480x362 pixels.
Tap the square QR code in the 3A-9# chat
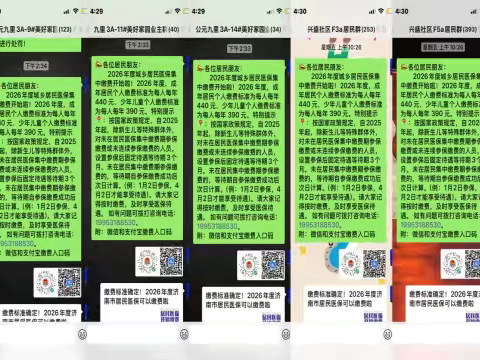(x=69, y=283)
